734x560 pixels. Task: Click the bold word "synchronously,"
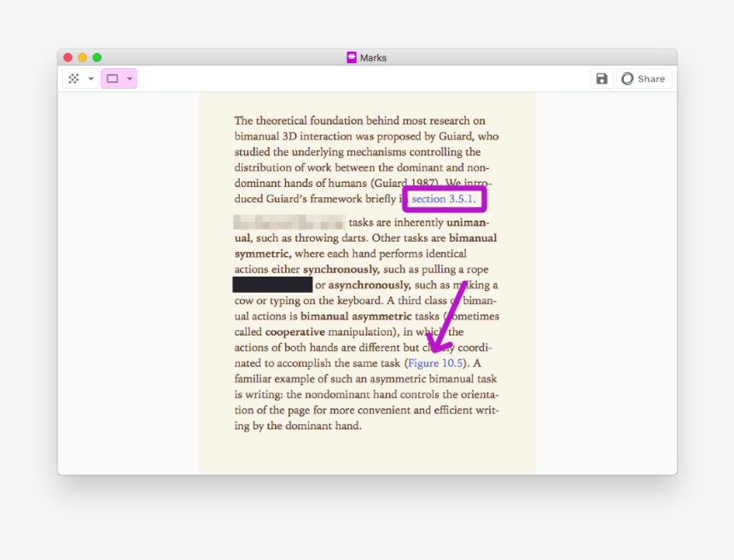(341, 270)
